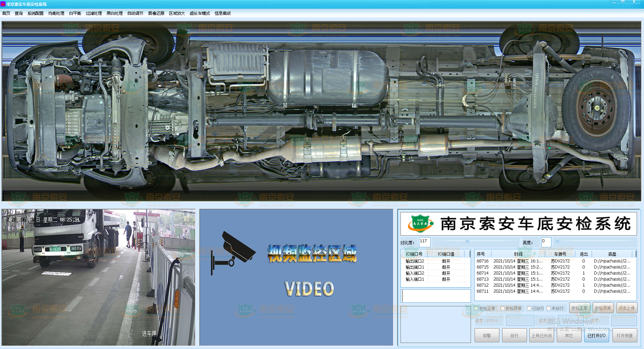Select the 输出端口1 row in the IO list

pyautogui.click(x=435, y=267)
